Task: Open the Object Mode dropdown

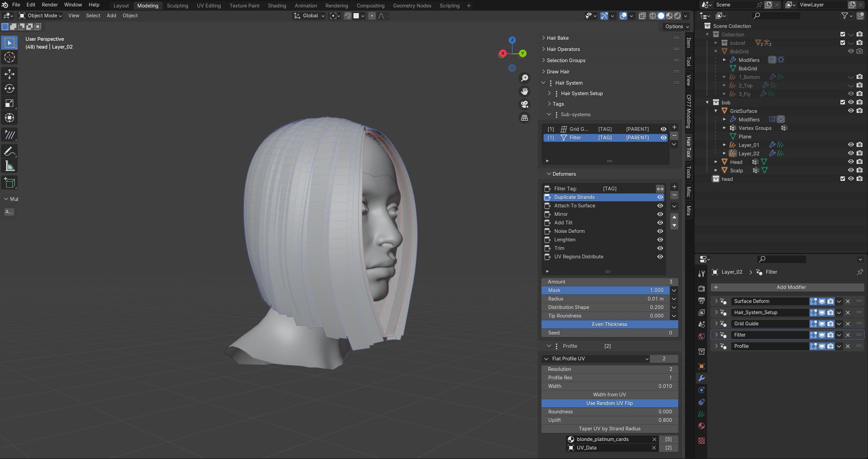Action: pos(40,16)
